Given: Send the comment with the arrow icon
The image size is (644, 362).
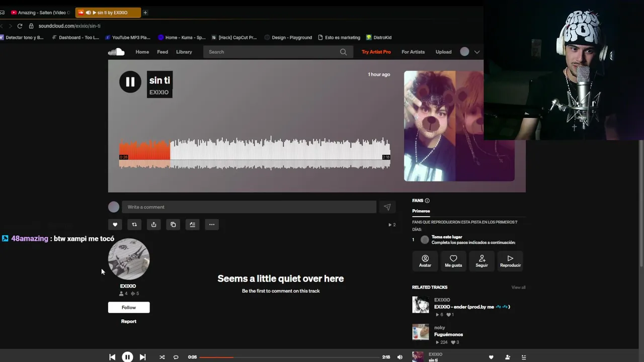Looking at the screenshot, I should (387, 207).
